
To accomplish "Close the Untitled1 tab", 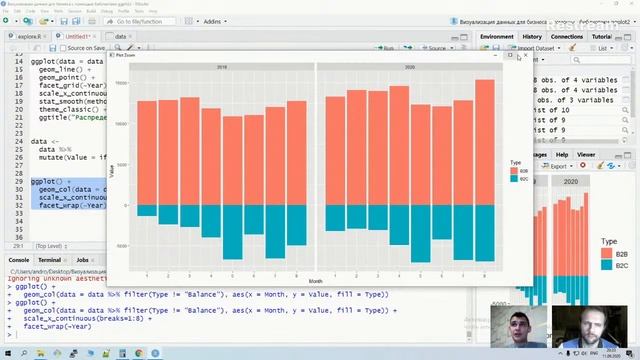I will pos(94,37).
